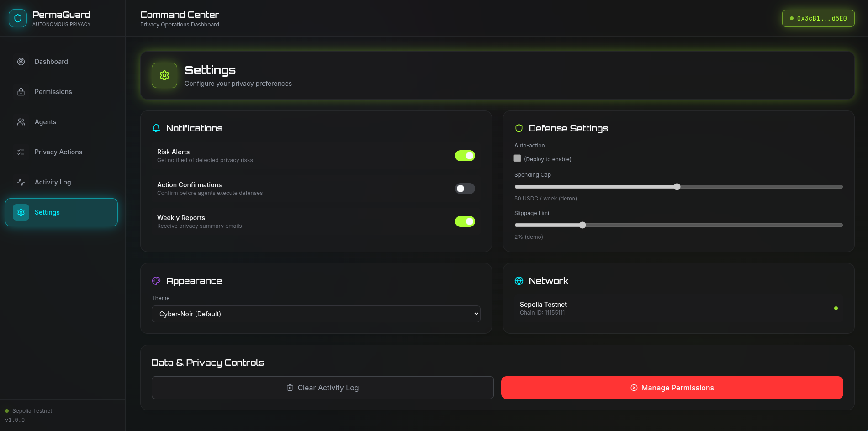Click the Activity Log pulse icon
Viewport: 868px width, 431px height.
(21, 182)
